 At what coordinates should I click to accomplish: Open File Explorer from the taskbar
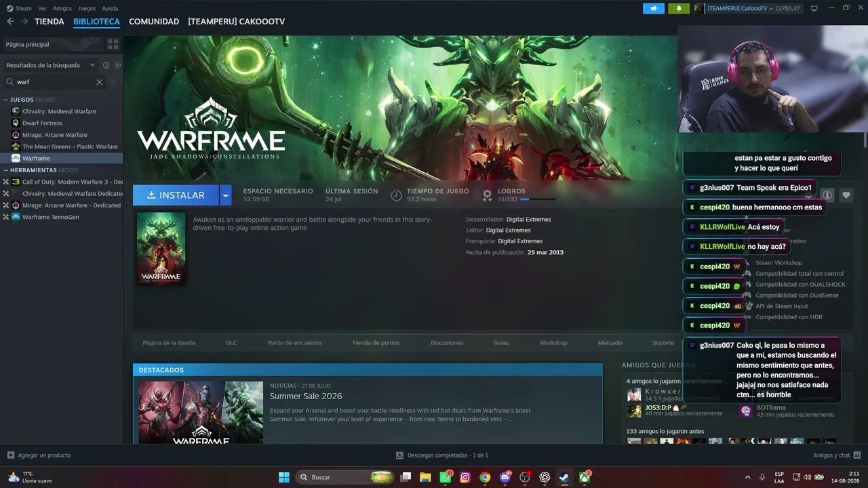click(x=425, y=477)
